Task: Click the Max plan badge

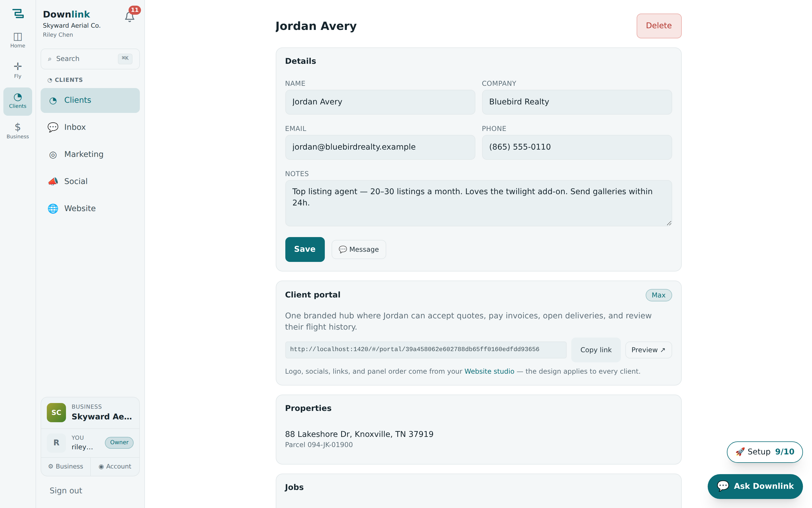Action: pyautogui.click(x=658, y=295)
